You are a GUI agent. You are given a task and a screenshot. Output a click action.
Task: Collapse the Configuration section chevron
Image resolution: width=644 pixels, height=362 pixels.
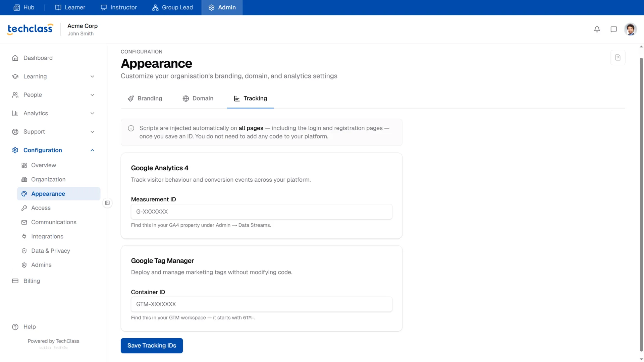pos(92,150)
